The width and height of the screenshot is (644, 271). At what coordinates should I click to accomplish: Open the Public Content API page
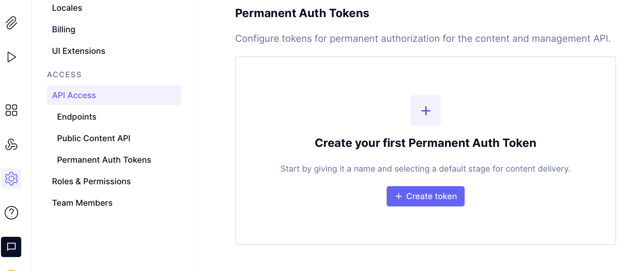click(93, 138)
